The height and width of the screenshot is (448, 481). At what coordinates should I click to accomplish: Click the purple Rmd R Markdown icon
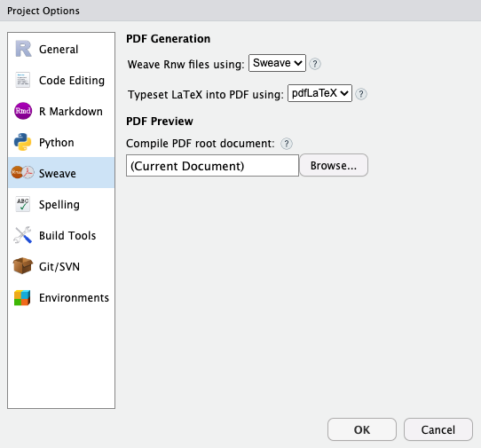tap(23, 111)
